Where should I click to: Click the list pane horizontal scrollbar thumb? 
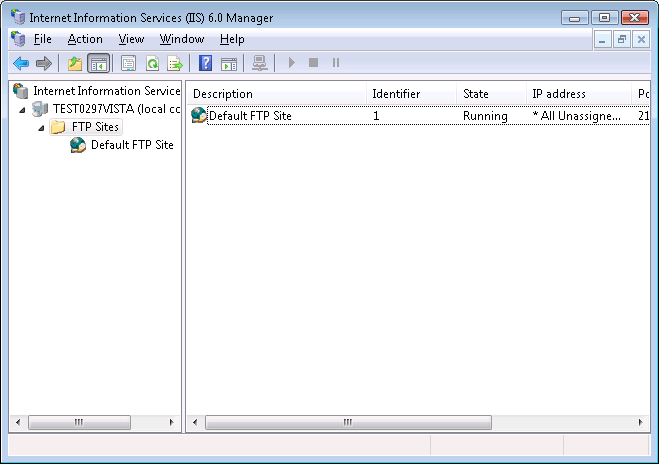tap(348, 422)
